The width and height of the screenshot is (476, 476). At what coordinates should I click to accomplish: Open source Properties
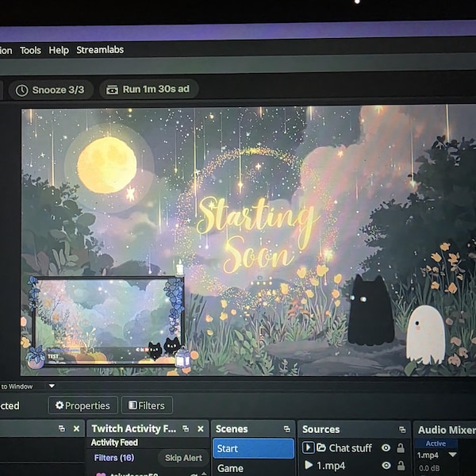[x=83, y=405]
